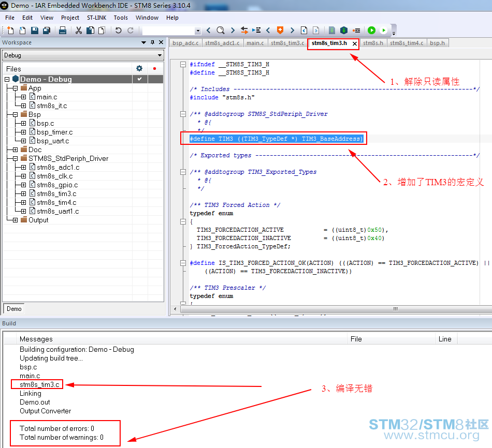492x448 pixels.
Task: Click the Compile green arrow icon
Action: coord(331,30)
